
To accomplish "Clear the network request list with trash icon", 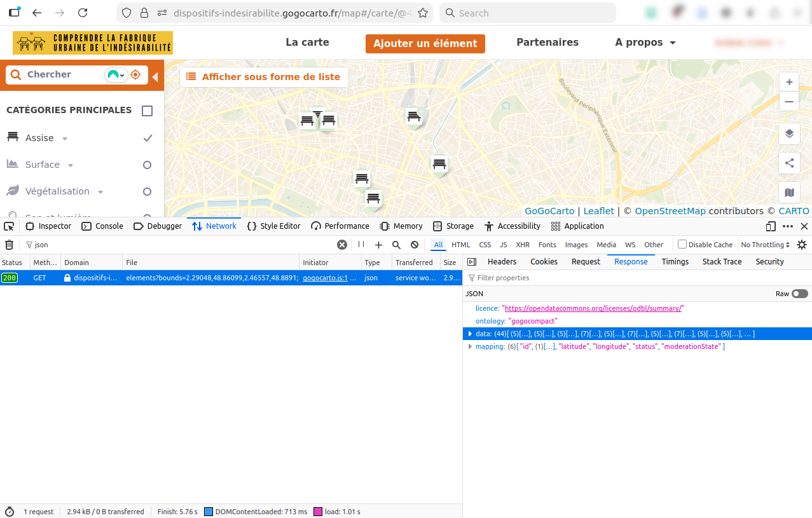I will pos(9,245).
